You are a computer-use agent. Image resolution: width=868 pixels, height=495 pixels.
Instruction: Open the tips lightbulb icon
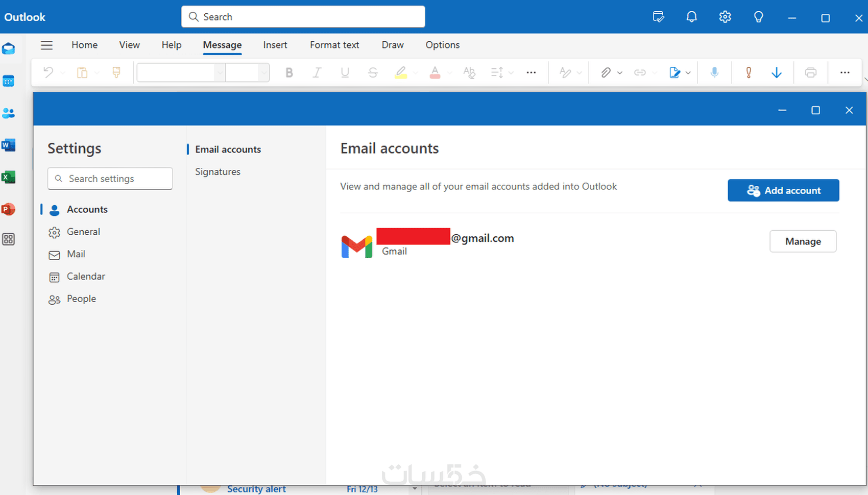[759, 17]
